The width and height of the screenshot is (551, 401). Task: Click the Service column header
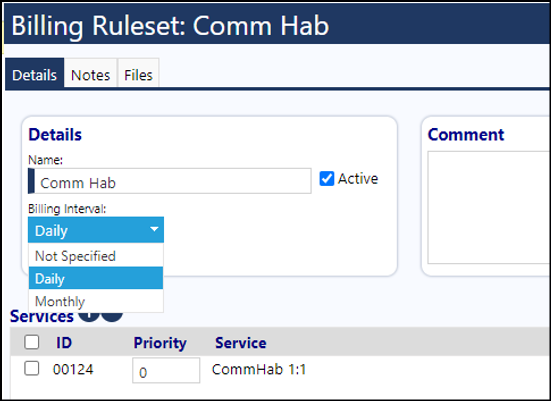pos(241,343)
